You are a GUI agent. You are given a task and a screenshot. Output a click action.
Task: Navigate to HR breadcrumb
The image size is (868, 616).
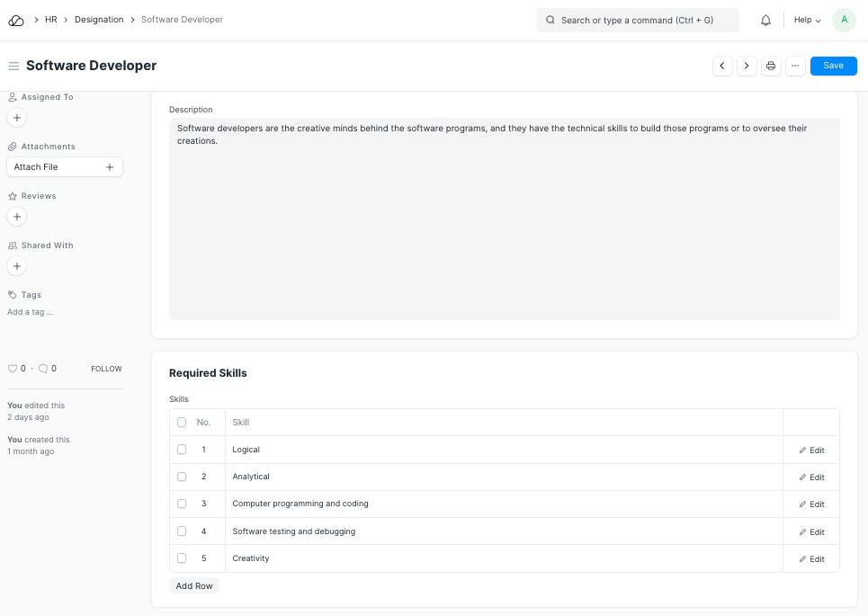click(51, 20)
